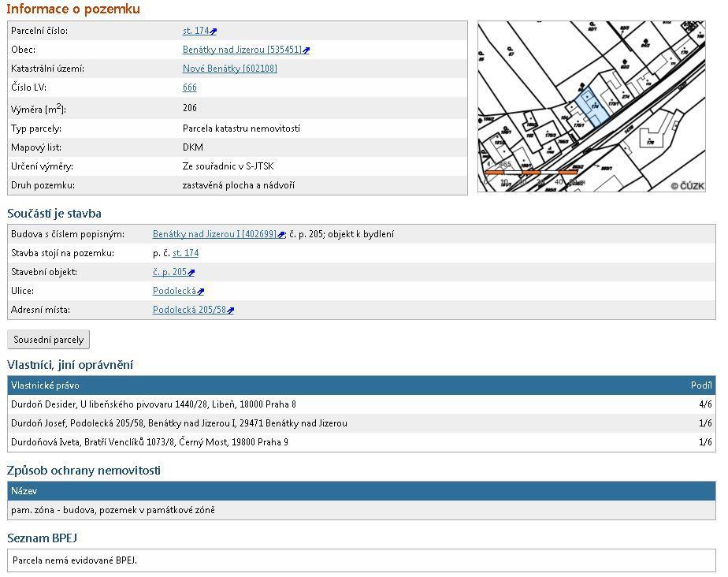Click text zastavěná plocha a nádvoří

click(239, 185)
